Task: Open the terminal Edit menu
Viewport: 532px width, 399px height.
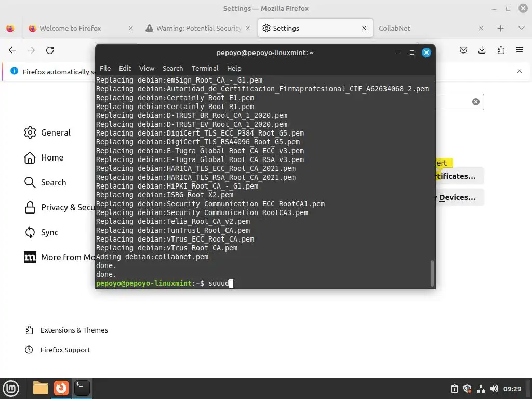Action: click(125, 68)
